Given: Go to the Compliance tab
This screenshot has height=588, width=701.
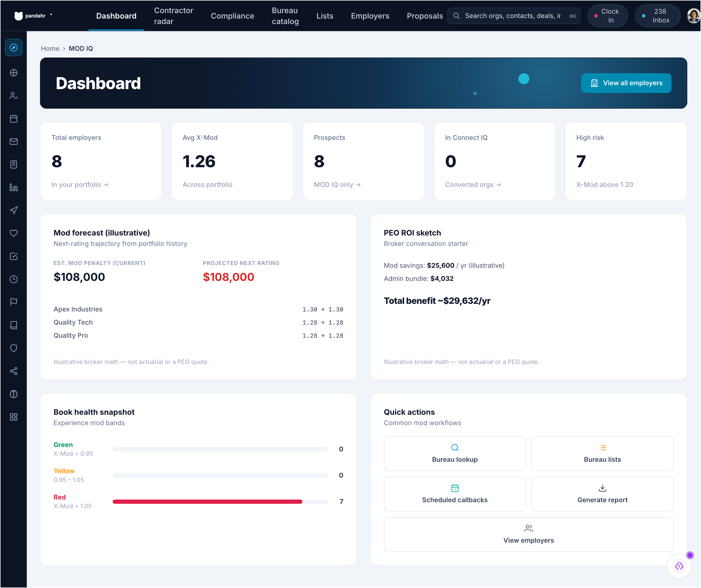Looking at the screenshot, I should tap(232, 16).
